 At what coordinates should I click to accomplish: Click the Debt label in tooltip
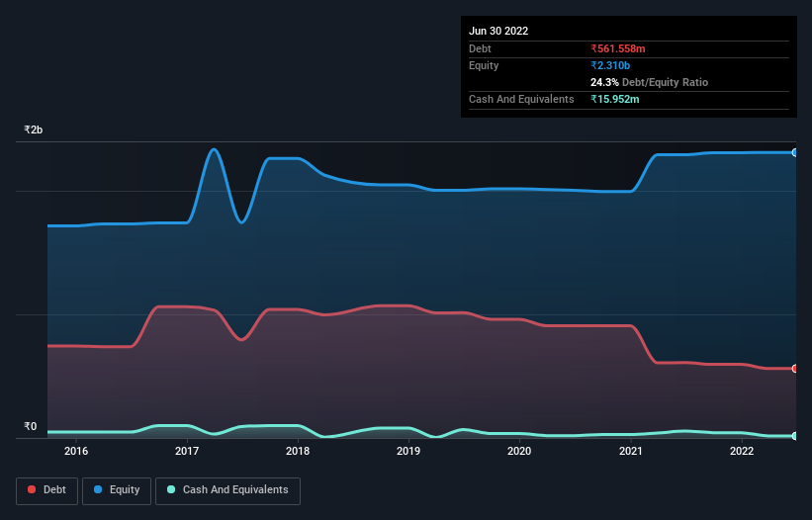(480, 48)
